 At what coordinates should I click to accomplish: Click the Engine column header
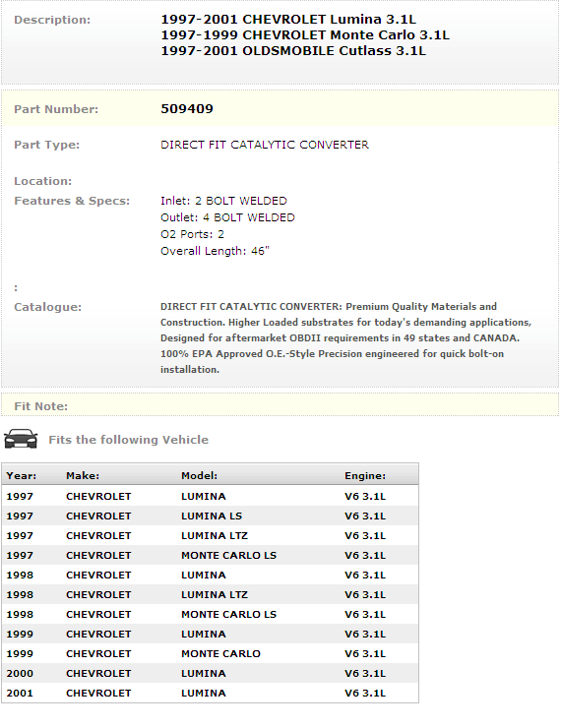(x=365, y=476)
